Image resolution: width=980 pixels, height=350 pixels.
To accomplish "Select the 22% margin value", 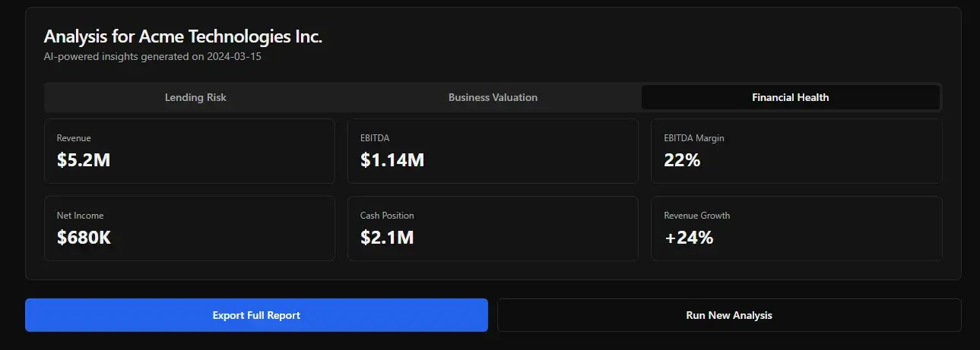I will pyautogui.click(x=682, y=160).
